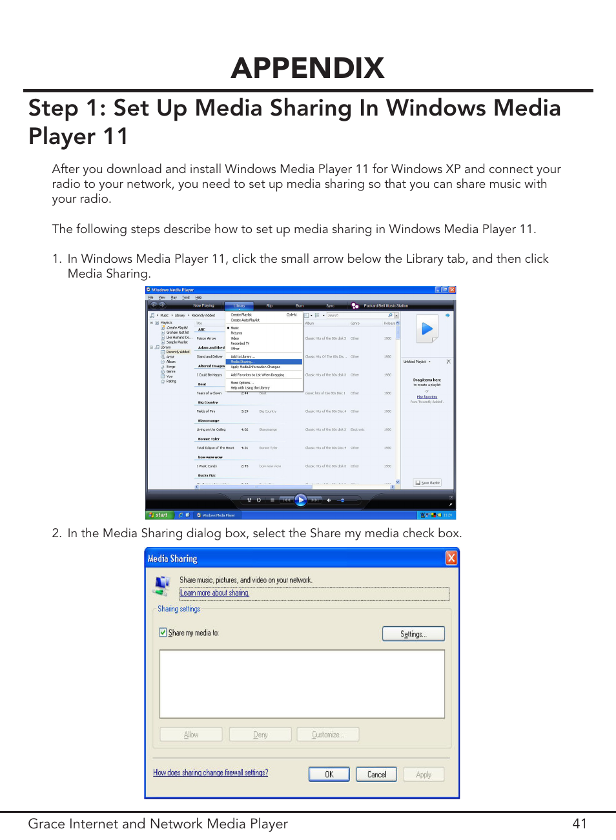This screenshot has width=616, height=840.
Task: Open Sample Playlist in the tree
Action: 176,342
